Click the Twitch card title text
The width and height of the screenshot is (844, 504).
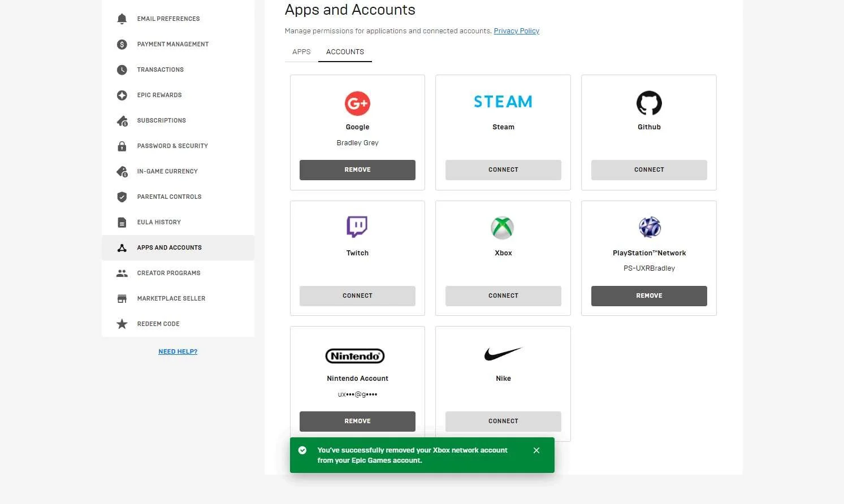point(357,253)
